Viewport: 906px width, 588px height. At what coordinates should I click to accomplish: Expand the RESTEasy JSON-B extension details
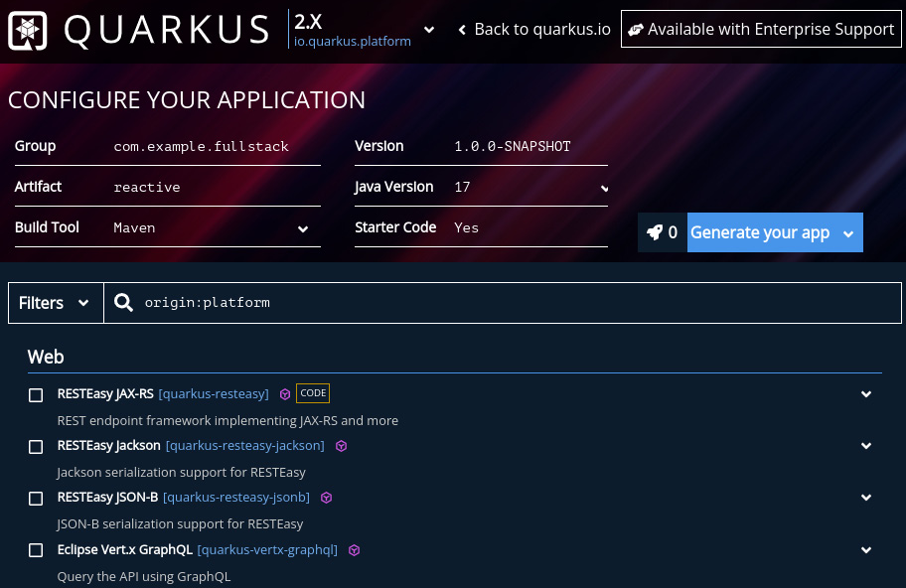pyautogui.click(x=865, y=498)
